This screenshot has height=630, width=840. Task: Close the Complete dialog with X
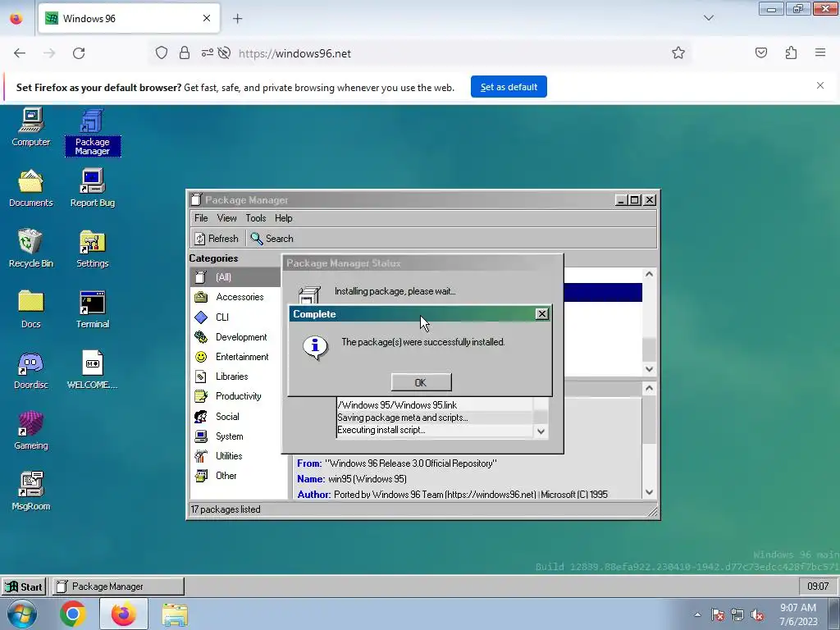542,314
